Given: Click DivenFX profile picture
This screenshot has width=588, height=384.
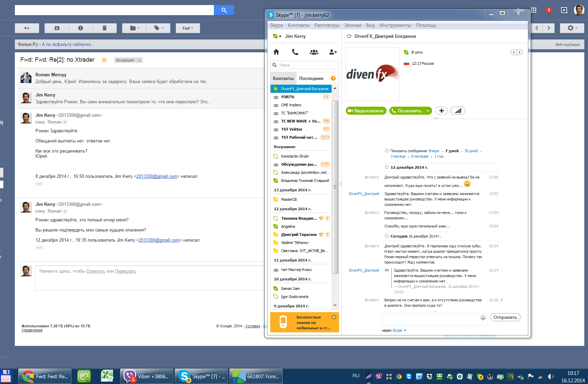Looking at the screenshot, I should point(373,74).
